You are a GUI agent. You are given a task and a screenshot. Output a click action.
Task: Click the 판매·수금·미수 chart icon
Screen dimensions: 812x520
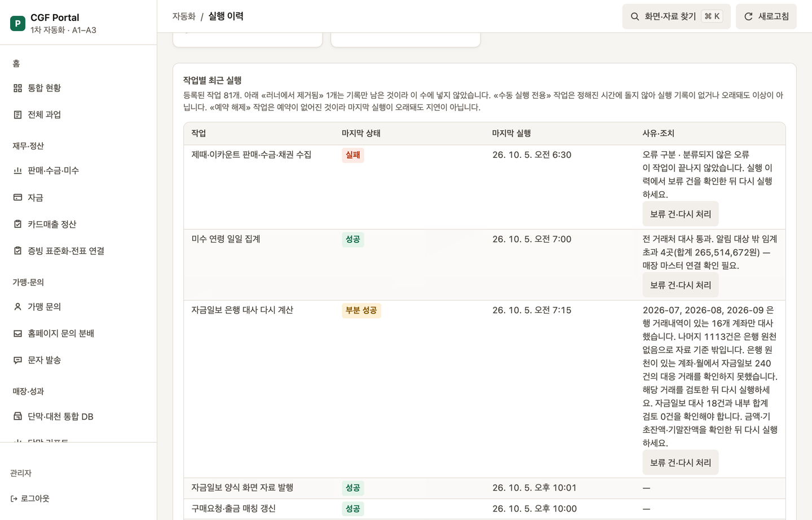click(17, 170)
